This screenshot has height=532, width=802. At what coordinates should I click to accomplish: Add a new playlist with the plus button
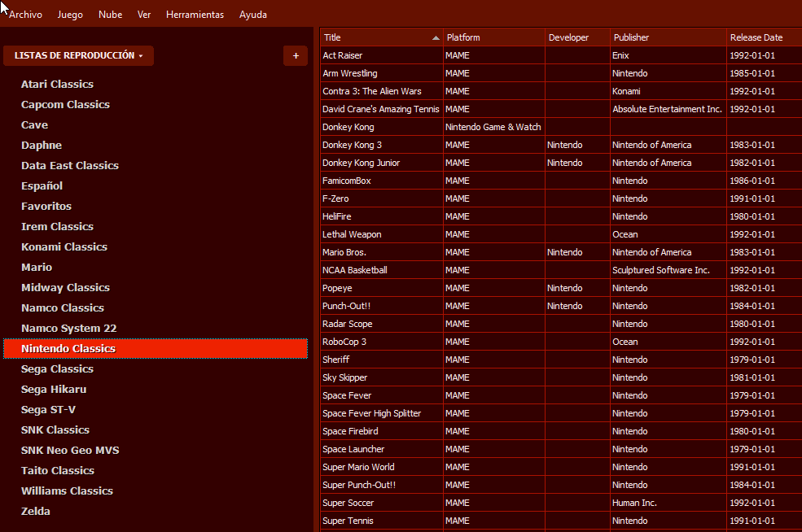296,55
